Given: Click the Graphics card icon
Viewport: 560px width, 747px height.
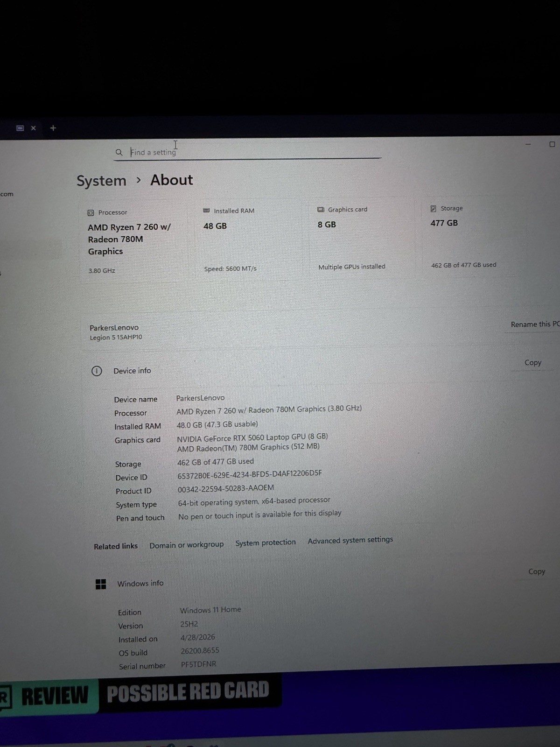Looking at the screenshot, I should (321, 210).
